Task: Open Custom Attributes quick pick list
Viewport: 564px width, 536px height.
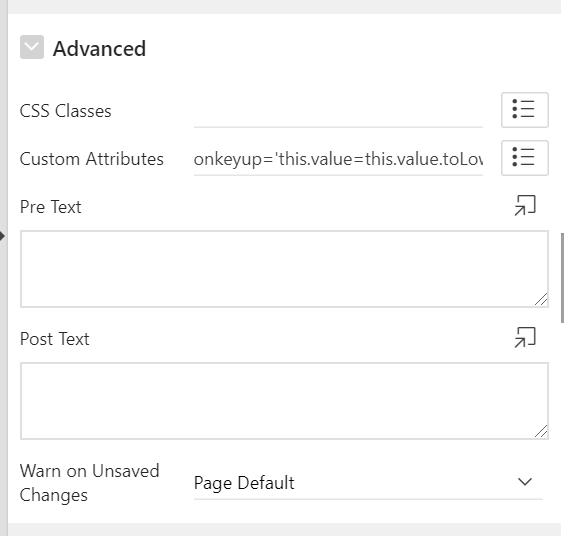Action: click(525, 158)
